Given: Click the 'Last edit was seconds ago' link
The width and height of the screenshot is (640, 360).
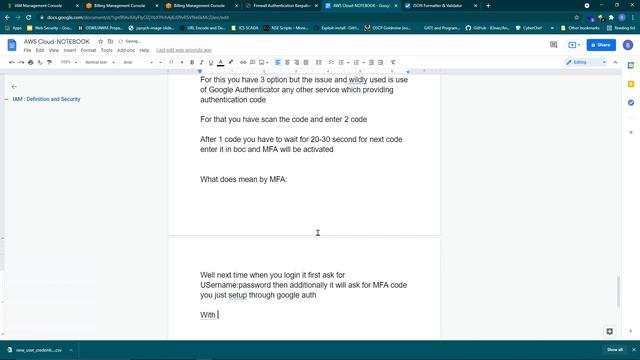Looking at the screenshot, I should point(184,50).
